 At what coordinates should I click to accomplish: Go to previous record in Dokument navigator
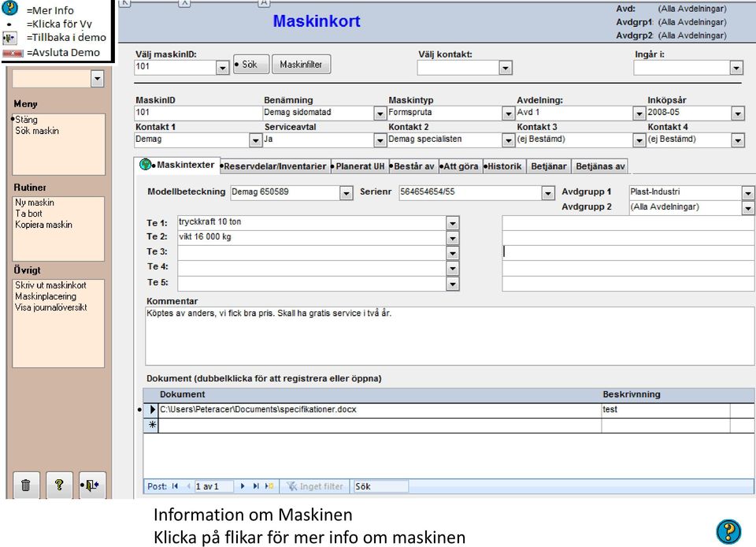pos(188,486)
